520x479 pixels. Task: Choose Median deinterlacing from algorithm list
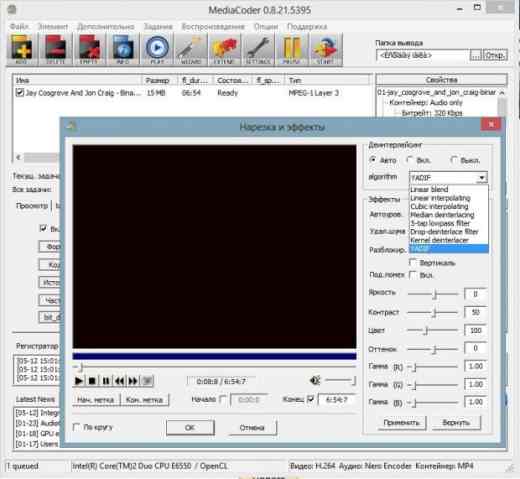[449, 215]
